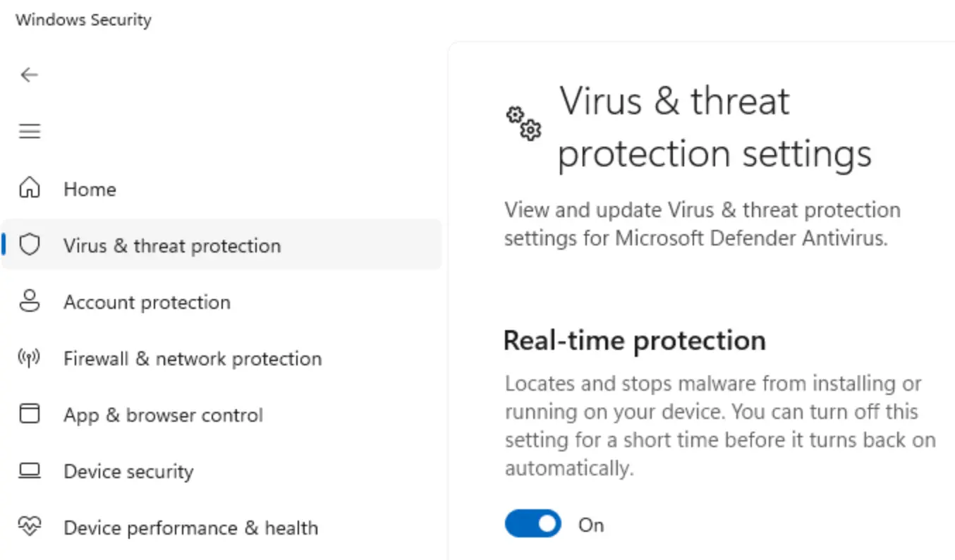Click the Device security laptop icon

point(30,470)
